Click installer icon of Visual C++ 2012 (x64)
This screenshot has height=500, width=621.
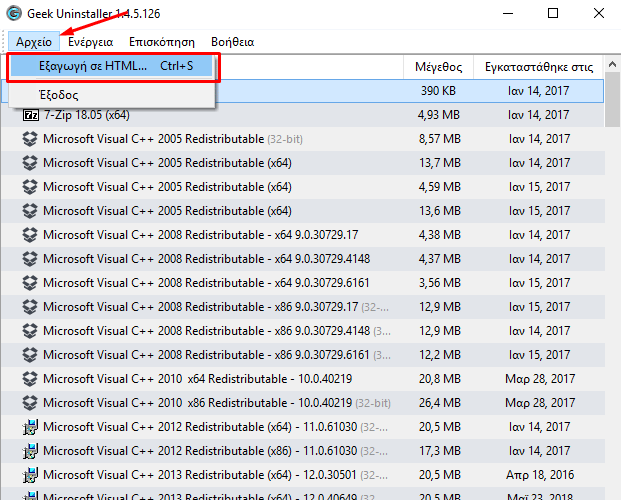(30, 427)
